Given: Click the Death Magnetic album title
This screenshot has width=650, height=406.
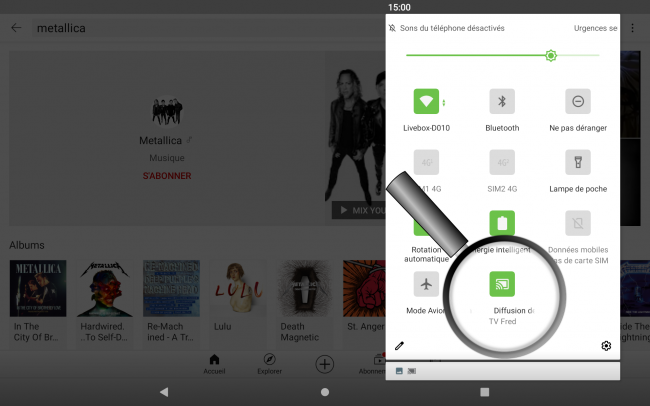Looking at the screenshot, I should click(x=300, y=332).
